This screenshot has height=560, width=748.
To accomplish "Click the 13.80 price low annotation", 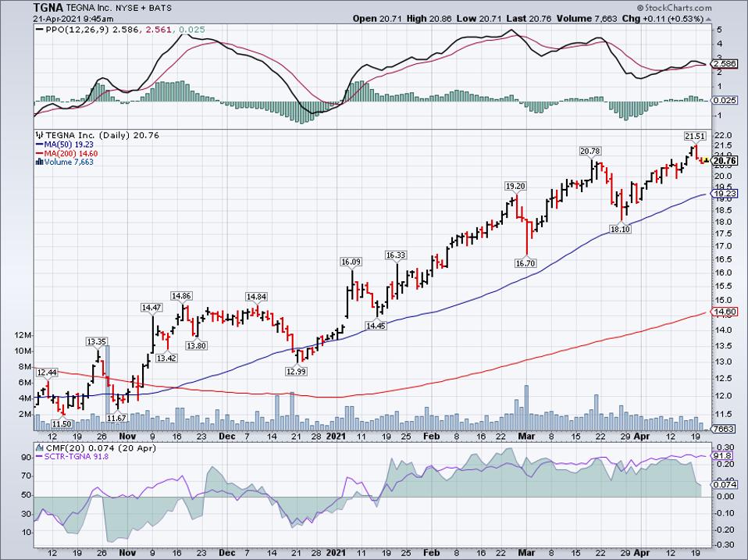I will coord(197,346).
